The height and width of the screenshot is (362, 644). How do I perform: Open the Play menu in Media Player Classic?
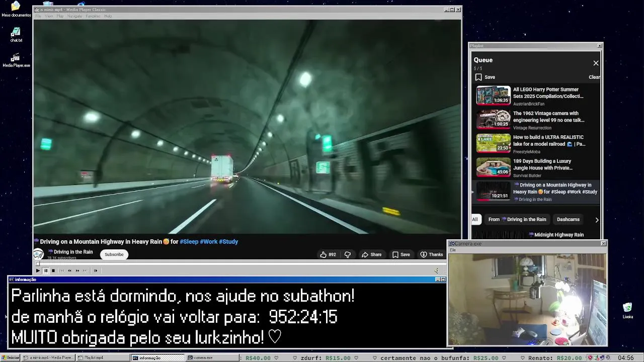click(60, 16)
